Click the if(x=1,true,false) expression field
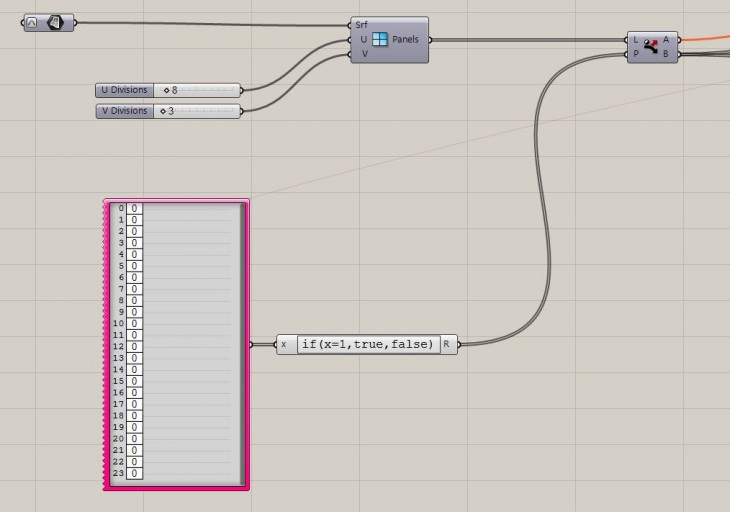Viewport: 730px width, 512px height. 368,344
